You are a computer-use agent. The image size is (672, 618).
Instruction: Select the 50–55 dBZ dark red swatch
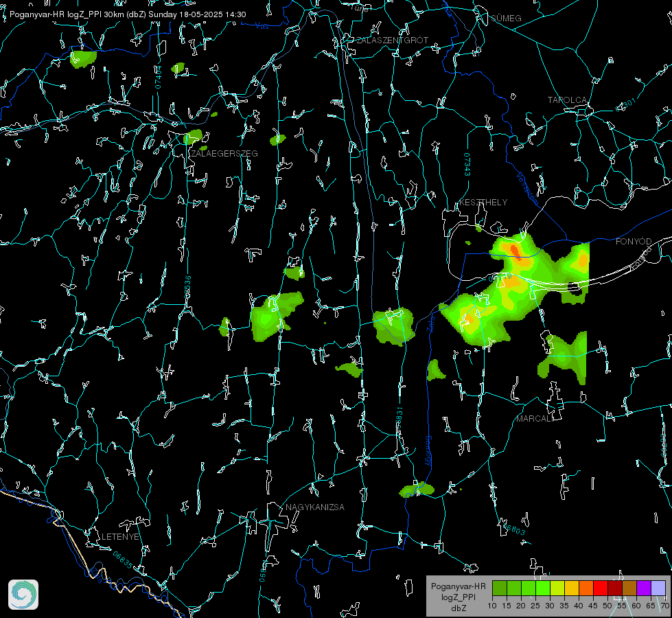pyautogui.click(x=615, y=588)
